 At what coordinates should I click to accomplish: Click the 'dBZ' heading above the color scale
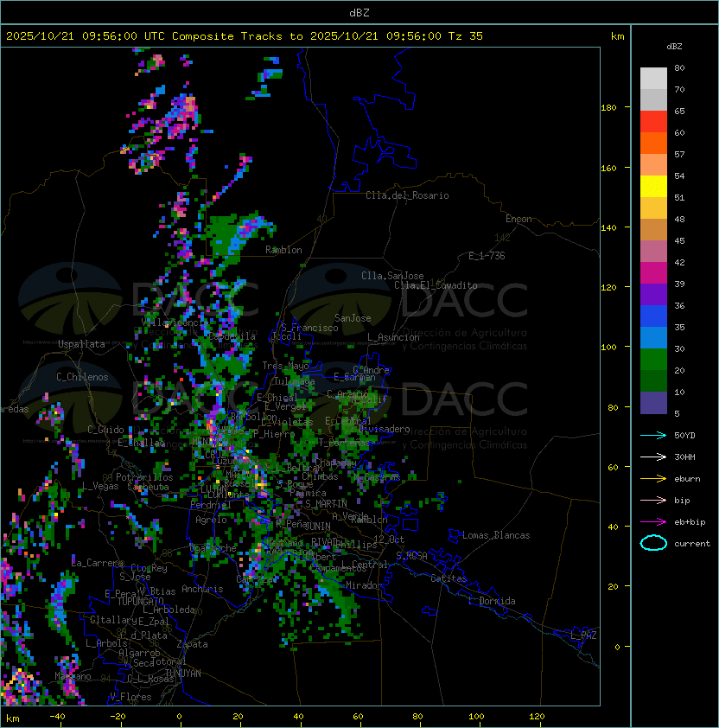674,47
